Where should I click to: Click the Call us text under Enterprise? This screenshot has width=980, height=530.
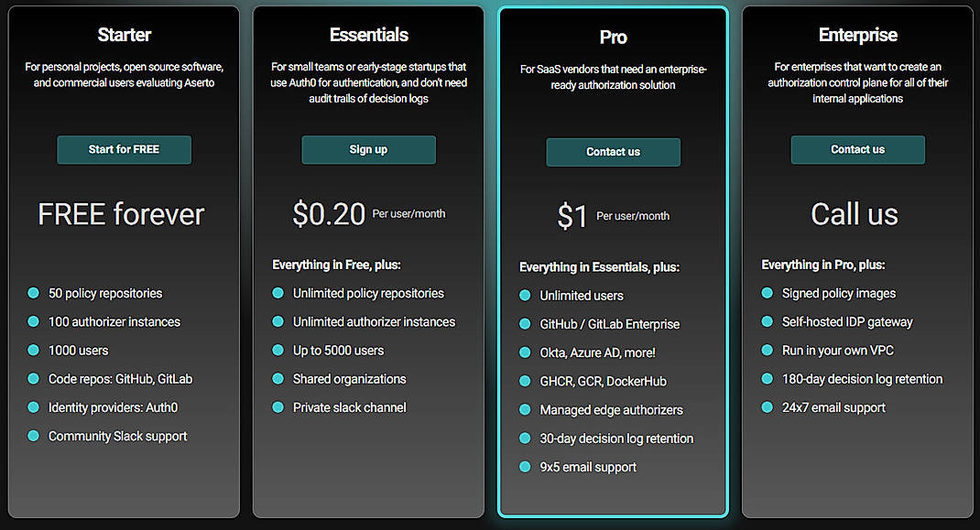(x=854, y=214)
